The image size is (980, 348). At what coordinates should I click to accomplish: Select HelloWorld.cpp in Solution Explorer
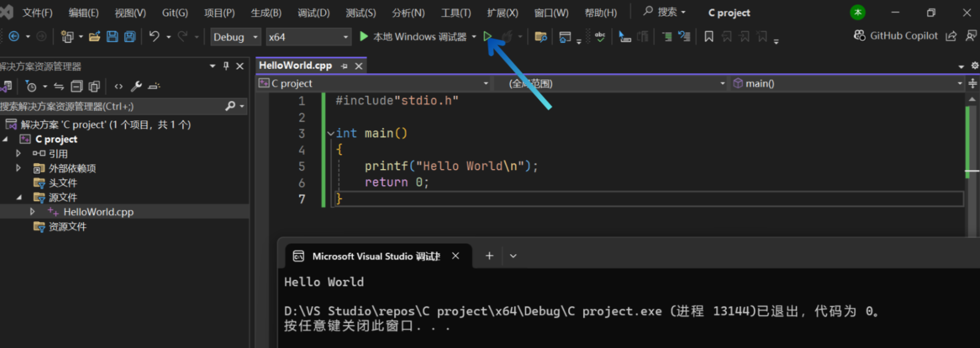[x=99, y=212]
